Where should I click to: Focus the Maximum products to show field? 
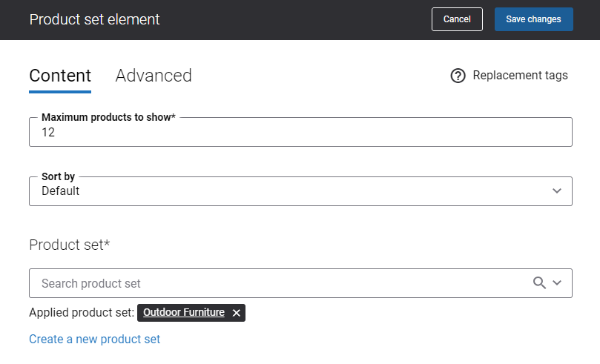tap(301, 132)
